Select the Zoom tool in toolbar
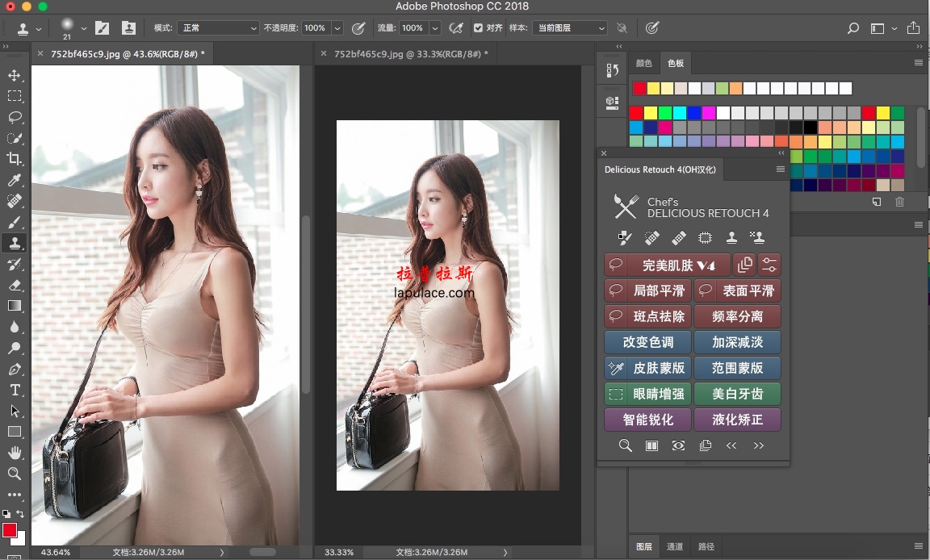The height and width of the screenshot is (560, 930). (15, 474)
